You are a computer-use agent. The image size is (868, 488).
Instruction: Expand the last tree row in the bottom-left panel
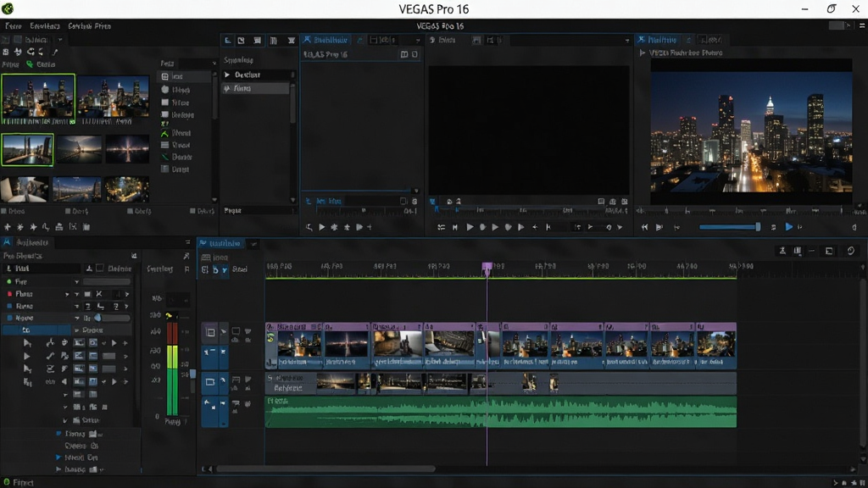(58, 469)
